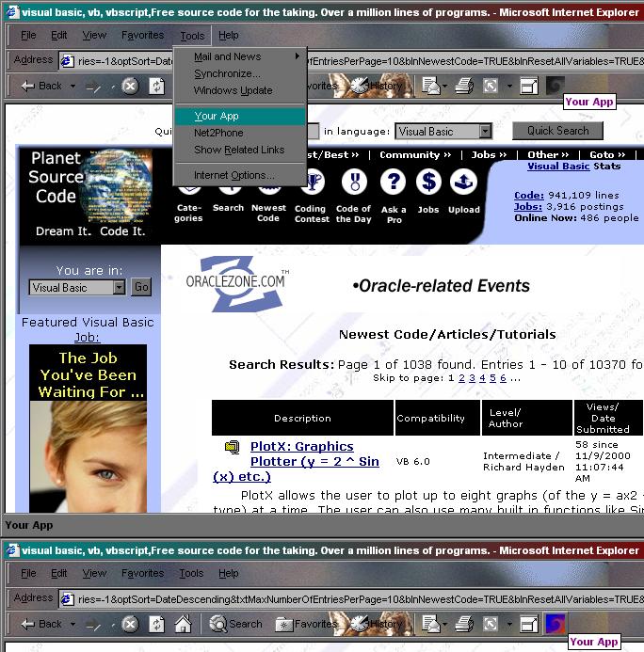Click the Upload icon on site navigation
Screen dimensions: 644x652
[463, 183]
